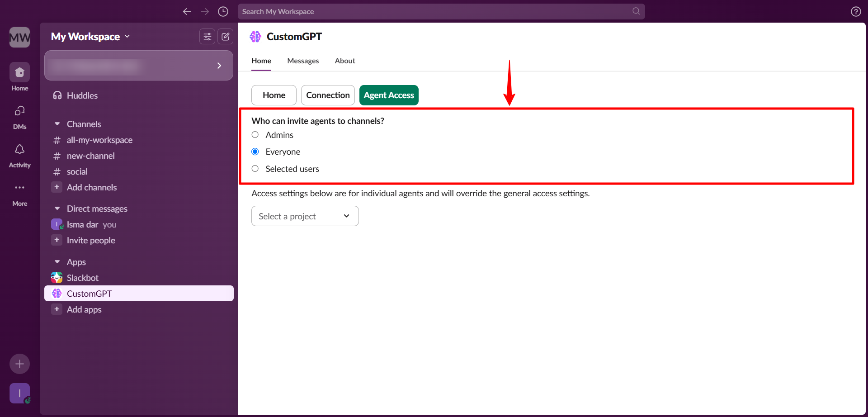Open the Slackbot app conversation
The width and height of the screenshot is (868, 417).
click(139, 278)
